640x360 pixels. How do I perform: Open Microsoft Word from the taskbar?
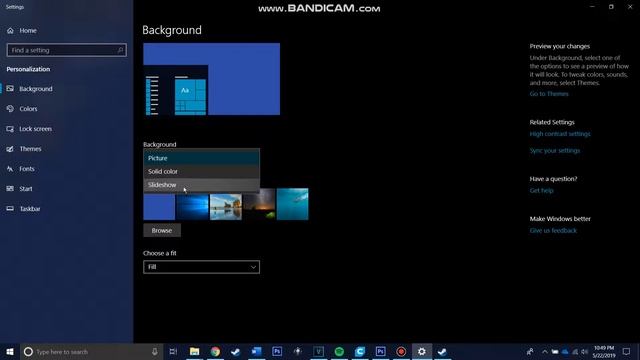(x=256, y=351)
